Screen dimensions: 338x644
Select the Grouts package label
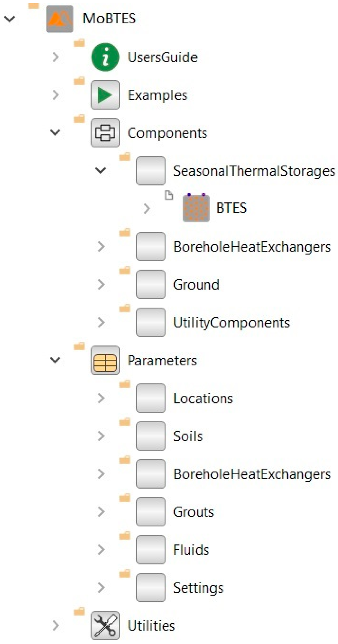tap(193, 512)
